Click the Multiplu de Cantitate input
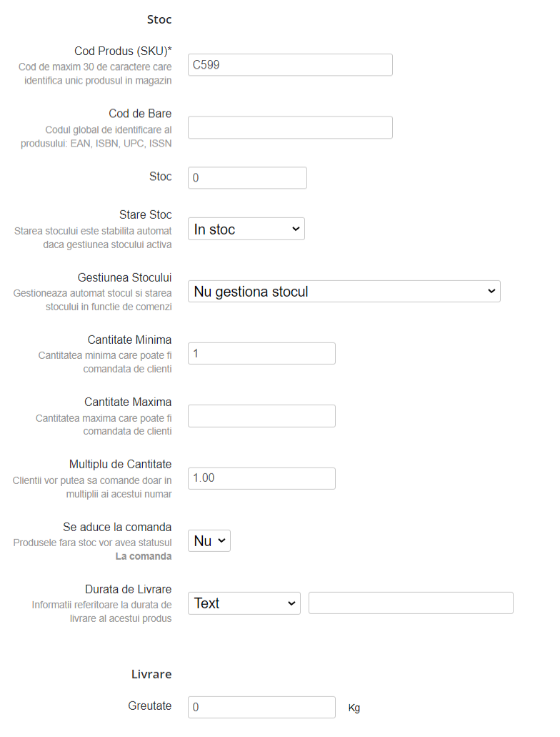The height and width of the screenshot is (737, 560). [x=261, y=478]
